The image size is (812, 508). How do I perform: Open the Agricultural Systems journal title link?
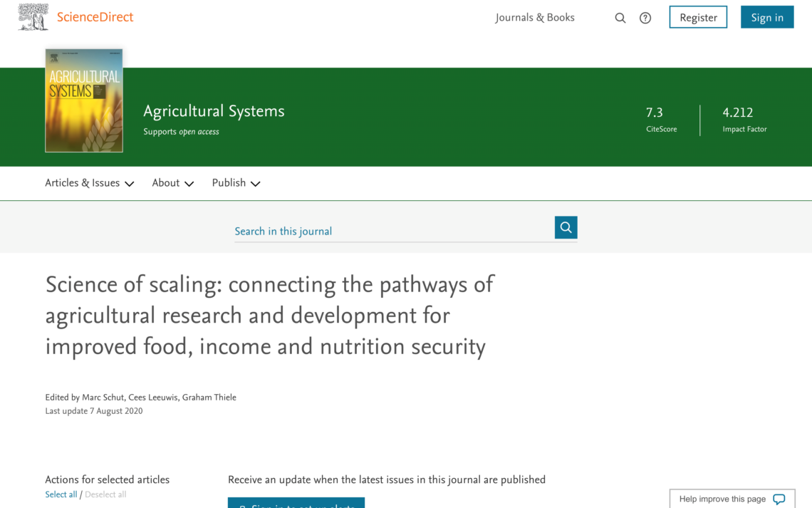[214, 111]
